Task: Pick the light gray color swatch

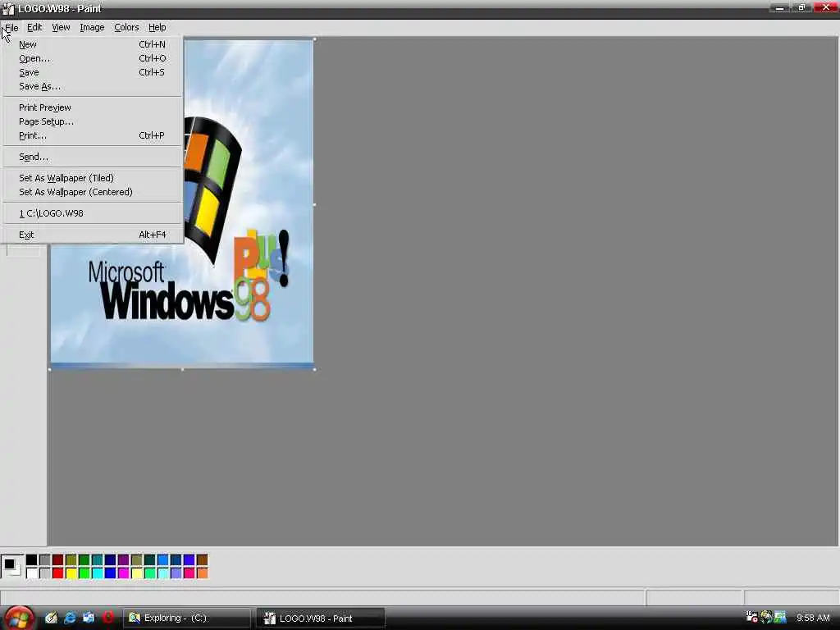Action: pos(45,573)
